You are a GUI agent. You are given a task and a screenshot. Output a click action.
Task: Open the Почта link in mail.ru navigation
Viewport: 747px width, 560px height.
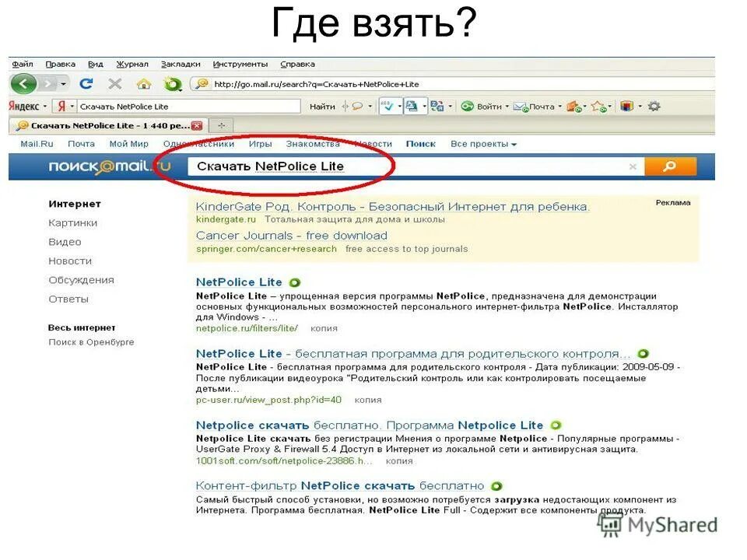(x=81, y=144)
